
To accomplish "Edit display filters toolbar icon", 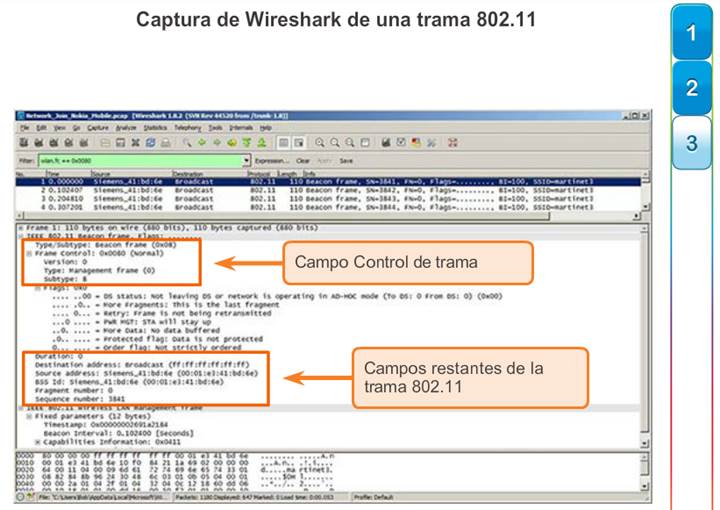I will [x=401, y=143].
